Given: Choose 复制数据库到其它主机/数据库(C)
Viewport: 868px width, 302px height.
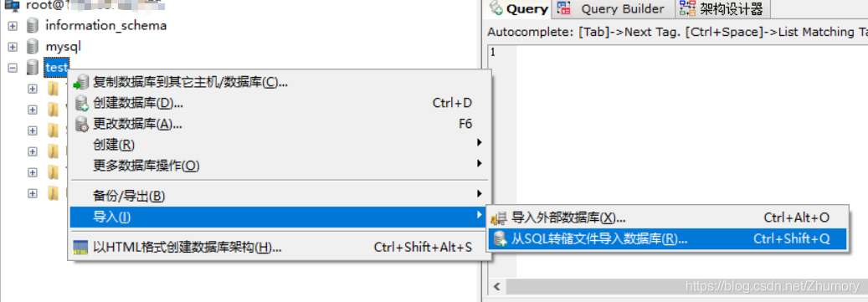Looking at the screenshot, I should pyautogui.click(x=279, y=83).
